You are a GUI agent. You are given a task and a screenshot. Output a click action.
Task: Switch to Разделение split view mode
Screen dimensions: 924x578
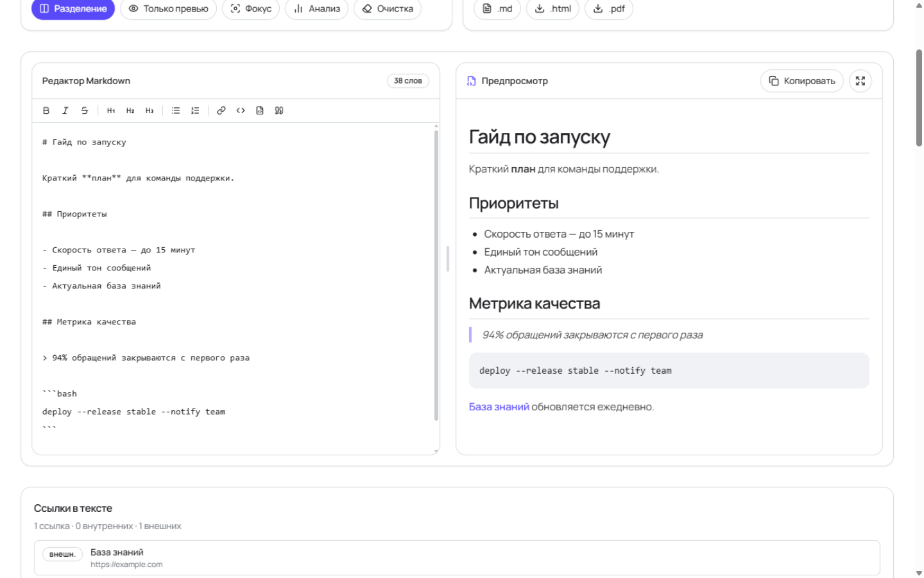click(x=73, y=9)
